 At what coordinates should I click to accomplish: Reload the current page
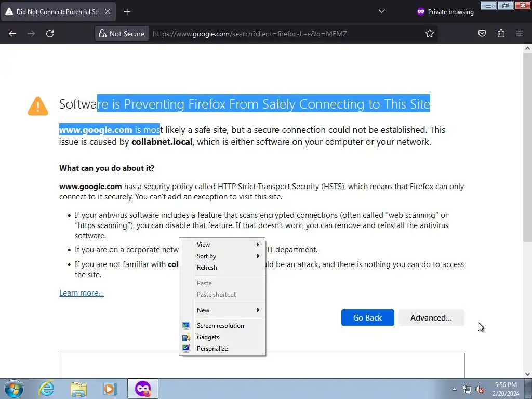pos(50,34)
